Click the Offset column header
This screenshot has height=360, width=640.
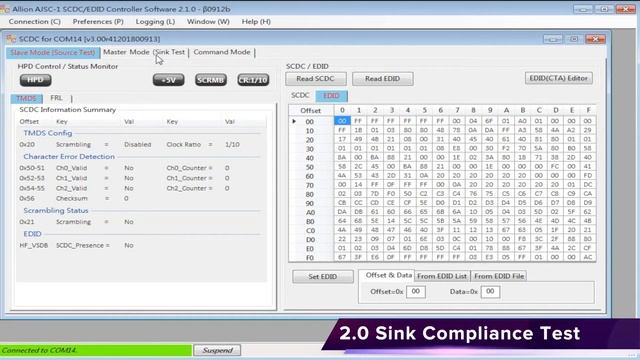(x=311, y=111)
